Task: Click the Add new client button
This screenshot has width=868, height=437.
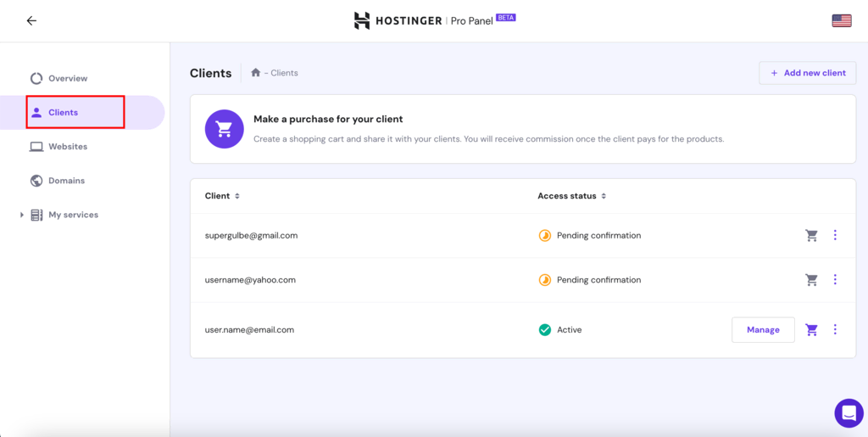Action: (x=807, y=73)
